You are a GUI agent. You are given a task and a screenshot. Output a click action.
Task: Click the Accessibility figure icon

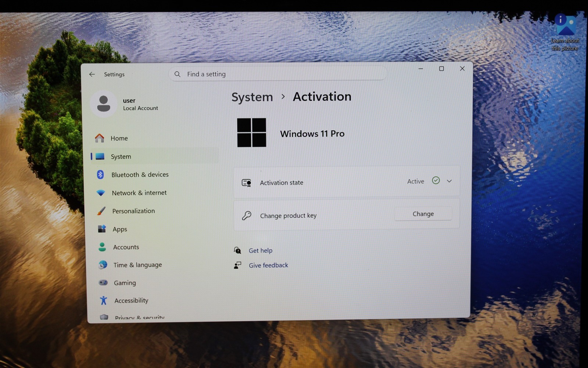104,300
